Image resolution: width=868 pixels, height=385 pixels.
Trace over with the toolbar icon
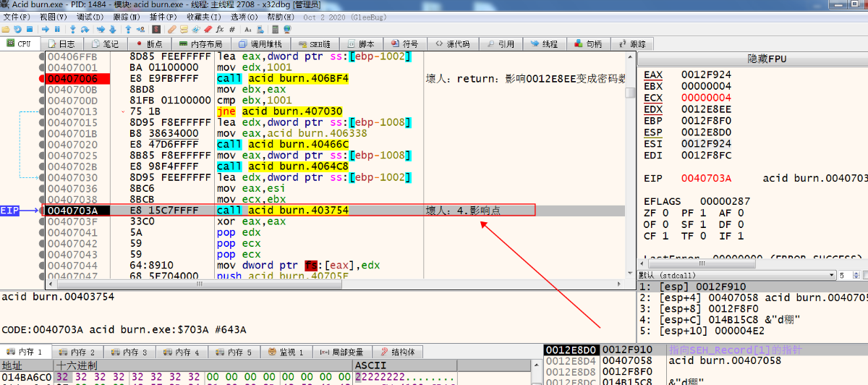point(112,29)
